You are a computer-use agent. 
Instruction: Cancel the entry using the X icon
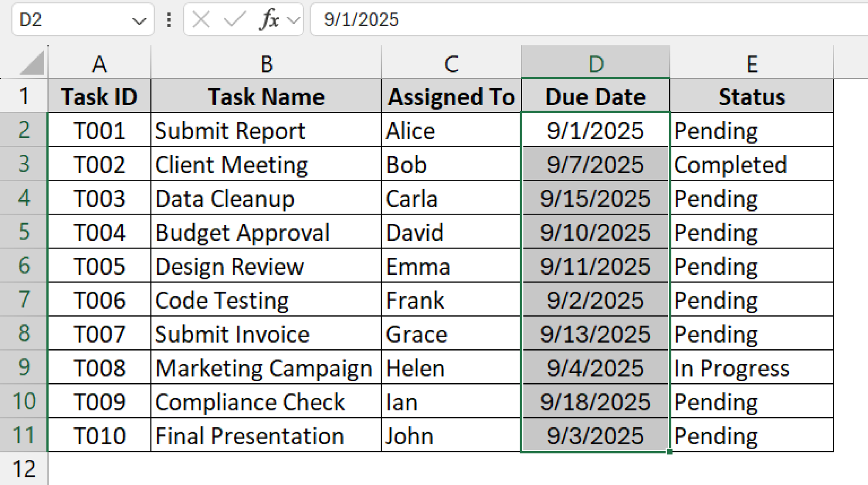(201, 19)
